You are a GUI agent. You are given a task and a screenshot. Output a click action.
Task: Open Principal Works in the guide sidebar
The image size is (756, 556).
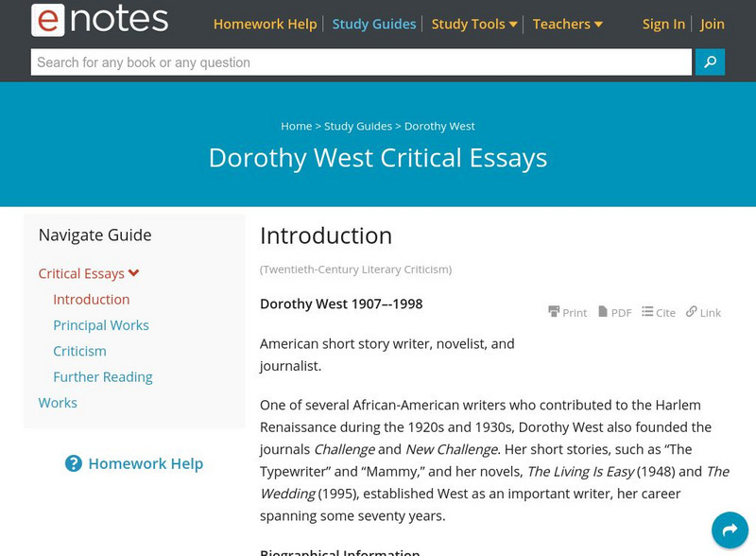coord(101,324)
